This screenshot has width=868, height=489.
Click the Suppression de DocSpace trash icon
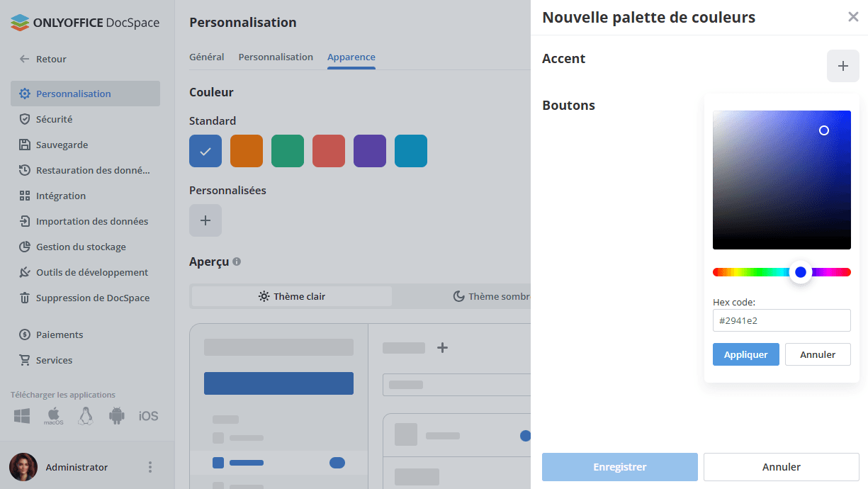pos(25,298)
